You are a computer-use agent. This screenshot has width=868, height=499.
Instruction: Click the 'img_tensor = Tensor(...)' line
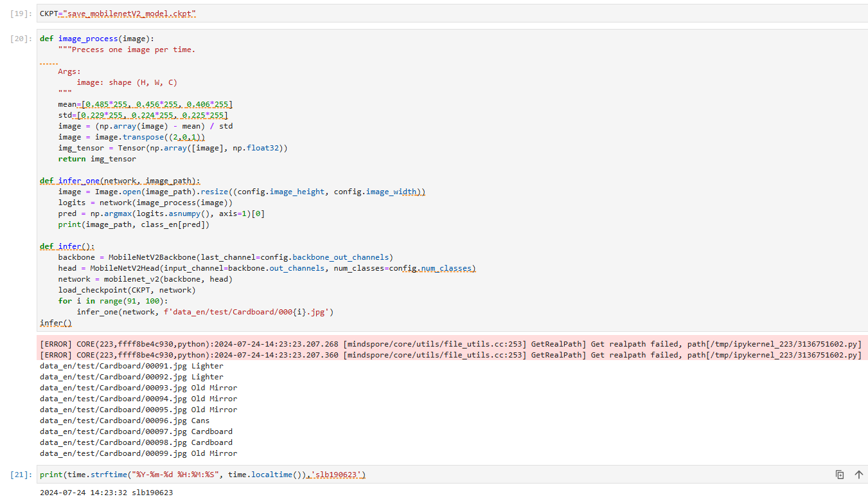pyautogui.click(x=173, y=148)
